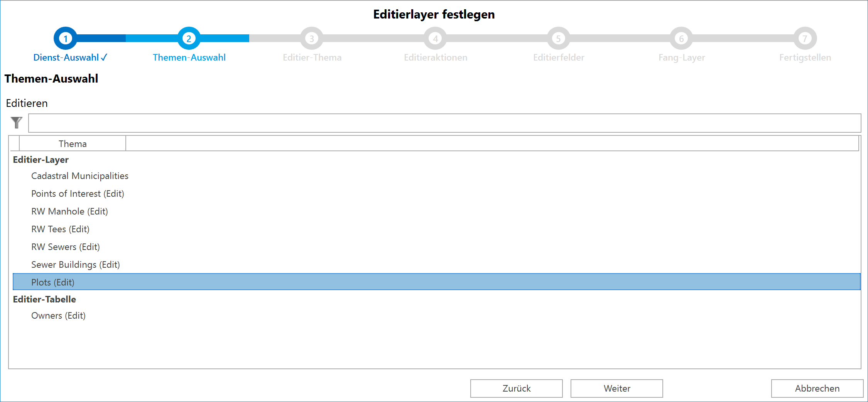The width and height of the screenshot is (868, 402).
Task: Select the Points of Interest (Edit) layer
Action: click(x=78, y=194)
